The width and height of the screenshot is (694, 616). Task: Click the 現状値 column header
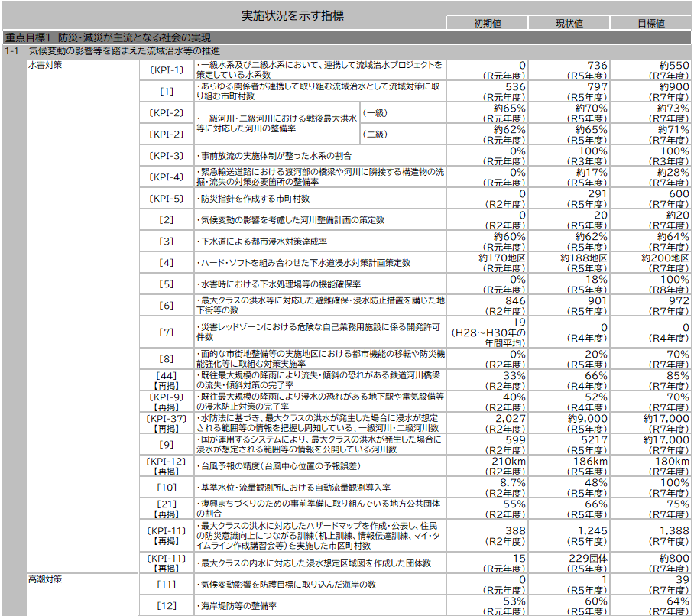coord(569,23)
